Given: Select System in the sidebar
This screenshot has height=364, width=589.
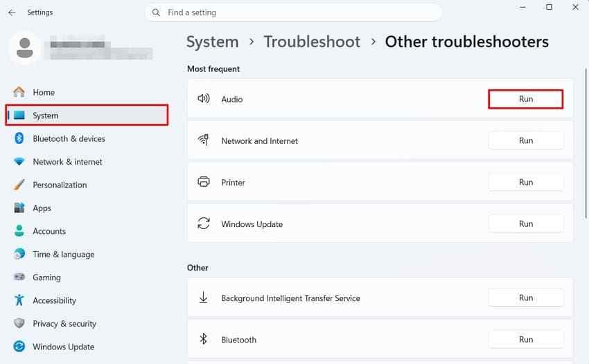Looking at the screenshot, I should 87,115.
